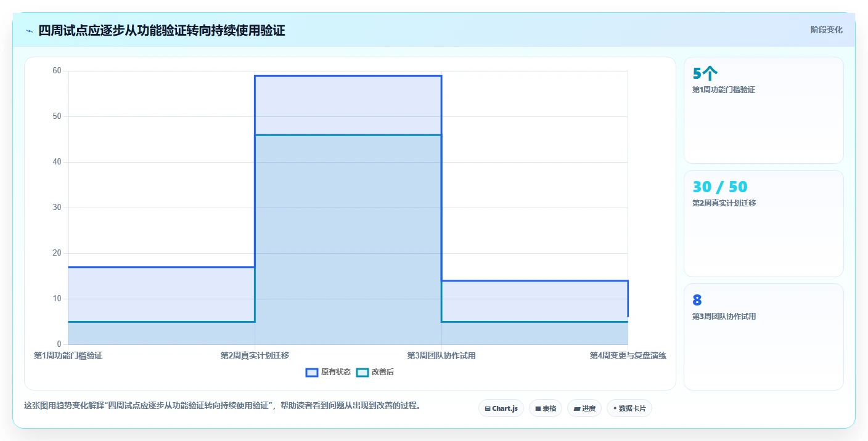
Task: Click the 40 y-axis tick label
Action: (x=57, y=162)
